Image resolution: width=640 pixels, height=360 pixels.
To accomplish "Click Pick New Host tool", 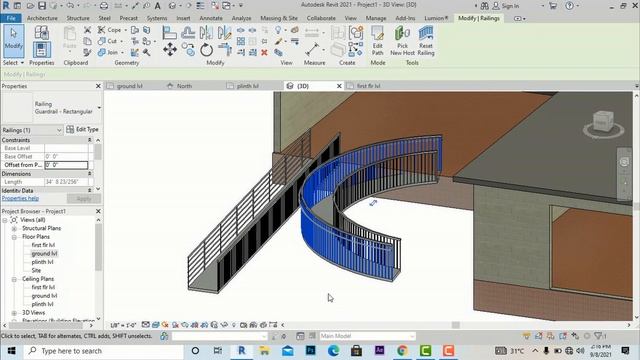I will pyautogui.click(x=402, y=41).
